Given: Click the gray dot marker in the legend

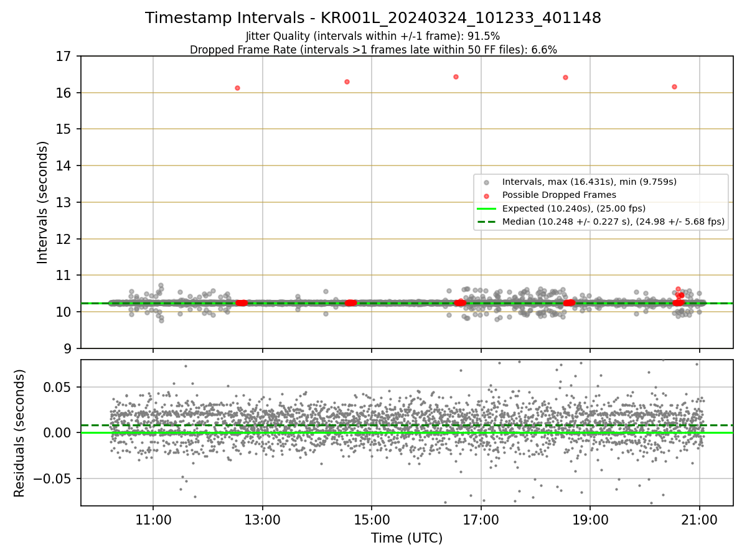Looking at the screenshot, I should 487,182.
